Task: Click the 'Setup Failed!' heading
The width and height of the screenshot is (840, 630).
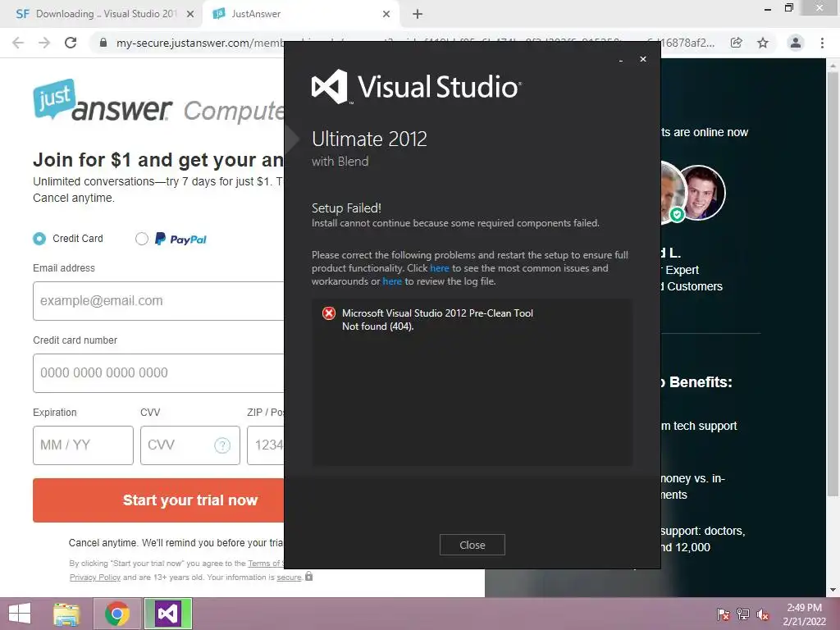Action: pos(347,208)
